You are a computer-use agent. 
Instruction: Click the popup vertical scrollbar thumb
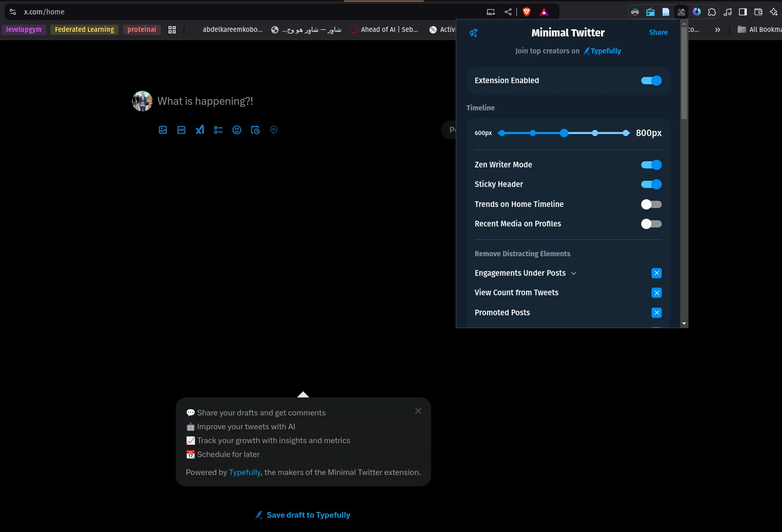pyautogui.click(x=684, y=73)
